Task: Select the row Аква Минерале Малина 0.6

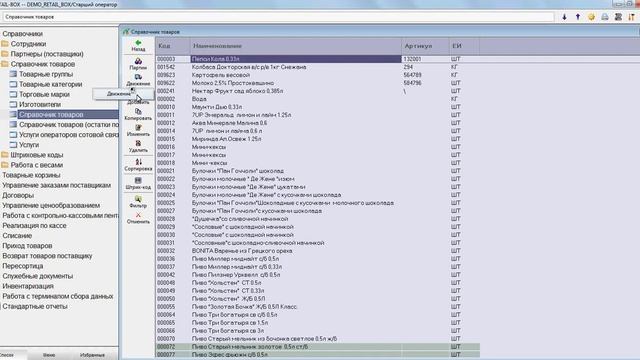Action: click(x=318, y=123)
